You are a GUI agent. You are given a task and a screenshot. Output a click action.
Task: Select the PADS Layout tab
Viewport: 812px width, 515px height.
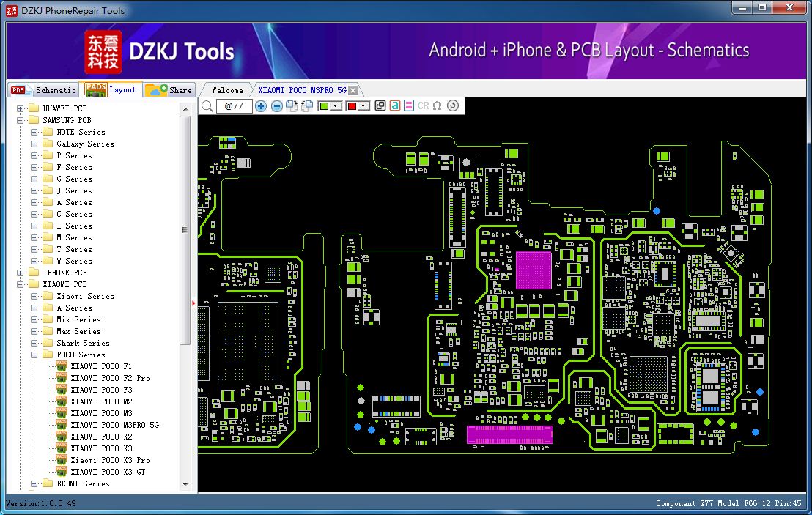point(111,89)
